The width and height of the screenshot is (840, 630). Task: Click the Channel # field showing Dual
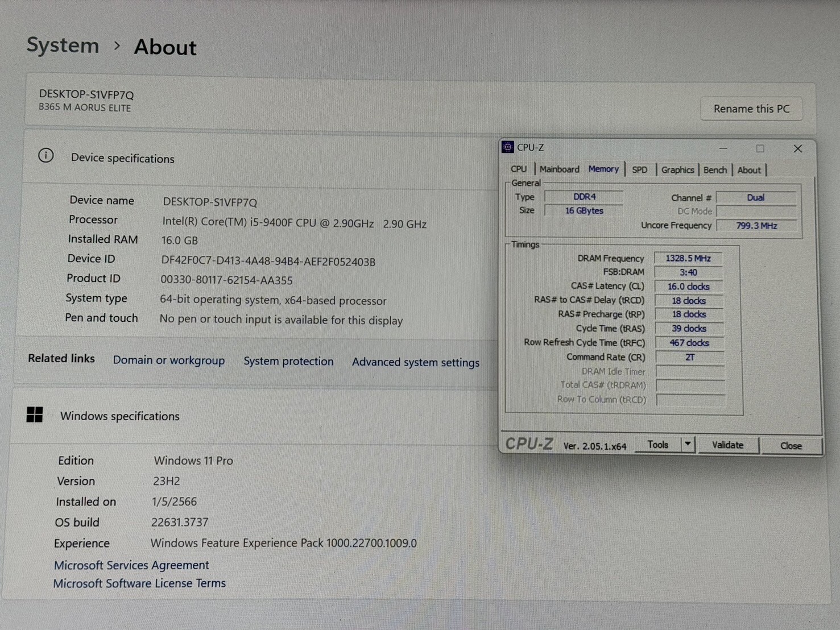click(x=756, y=198)
